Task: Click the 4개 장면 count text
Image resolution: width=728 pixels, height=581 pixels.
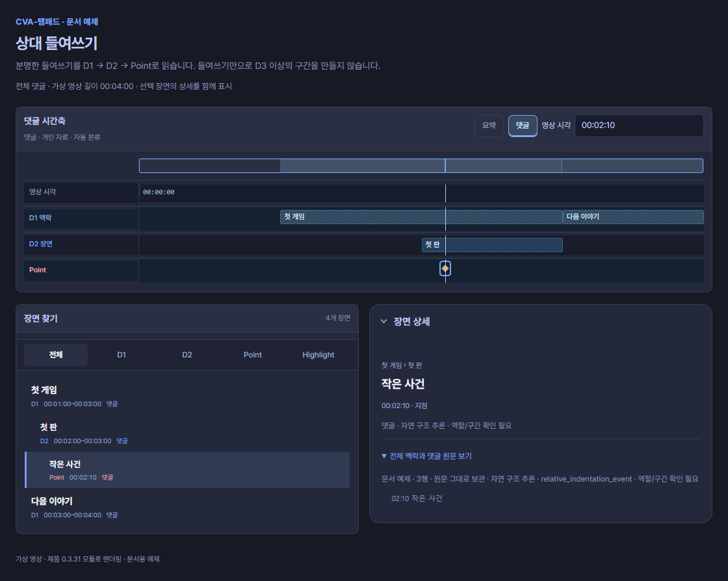Action: (338, 318)
